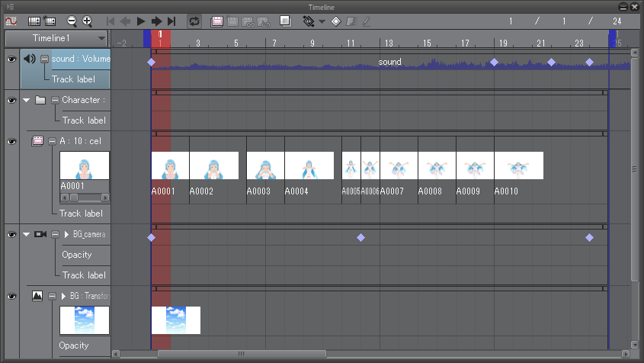The width and height of the screenshot is (644, 363).
Task: Open the Timeline1 dropdown
Action: point(102,38)
